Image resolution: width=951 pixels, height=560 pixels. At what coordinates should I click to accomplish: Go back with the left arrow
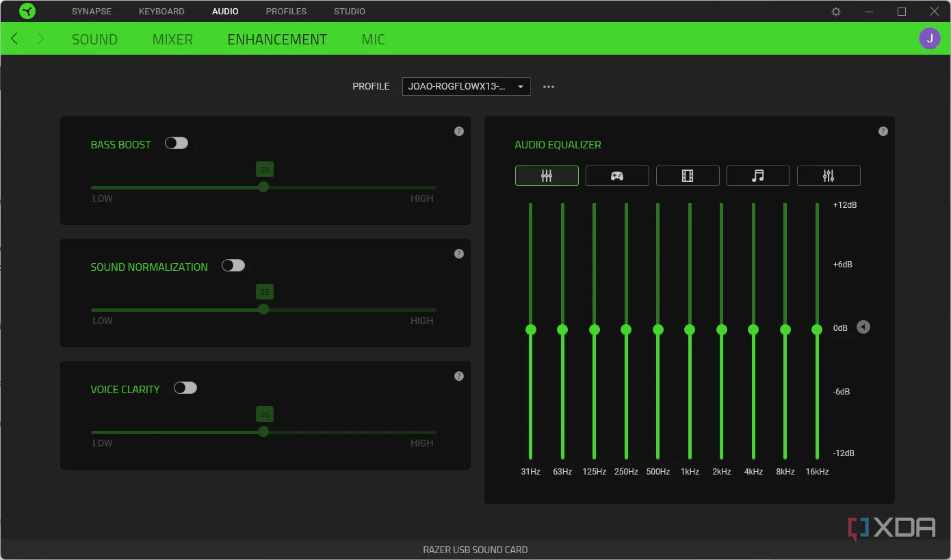coord(14,39)
